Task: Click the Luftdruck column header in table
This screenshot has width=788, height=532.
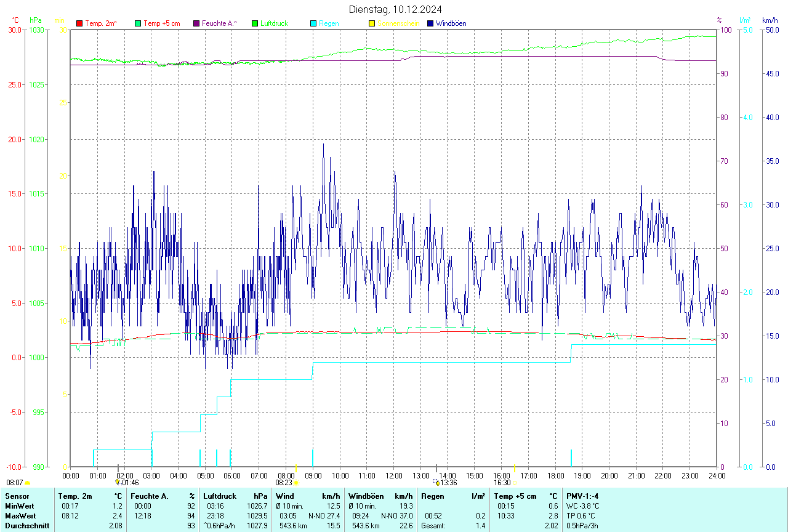Action: (220, 496)
